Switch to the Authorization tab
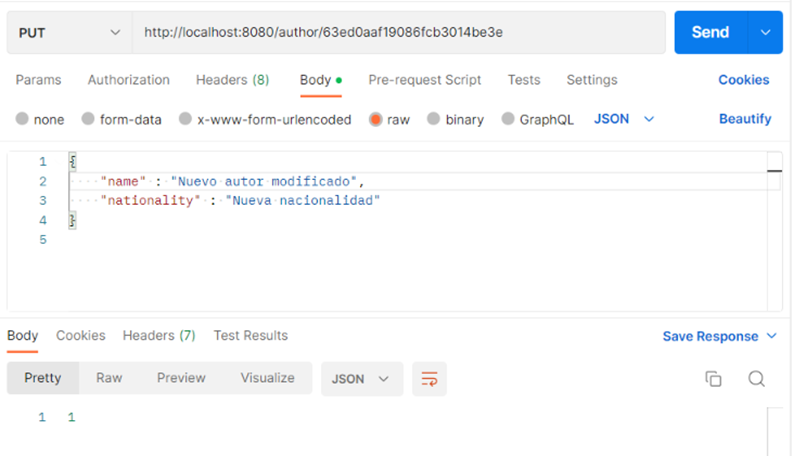 (x=128, y=80)
